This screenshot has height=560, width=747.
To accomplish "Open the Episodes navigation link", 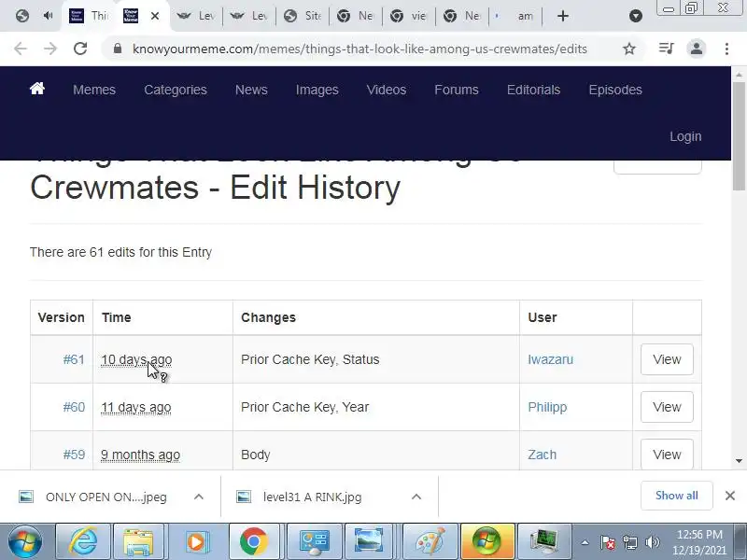I will [615, 90].
